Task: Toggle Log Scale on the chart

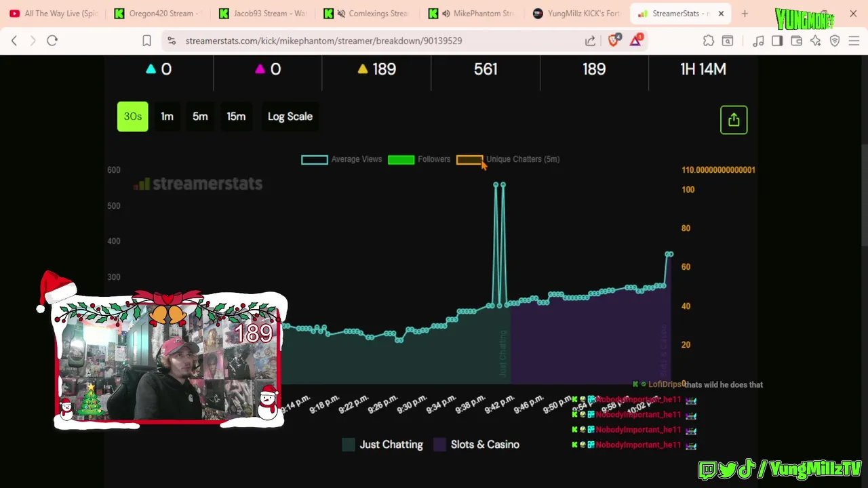Action: [290, 117]
